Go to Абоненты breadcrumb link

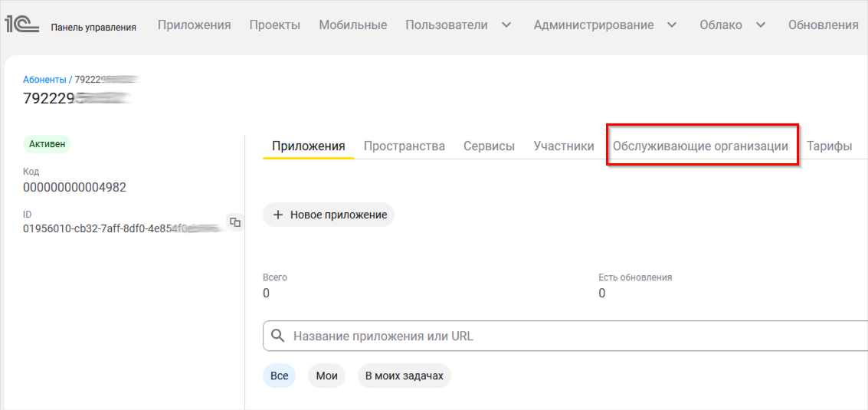[45, 79]
